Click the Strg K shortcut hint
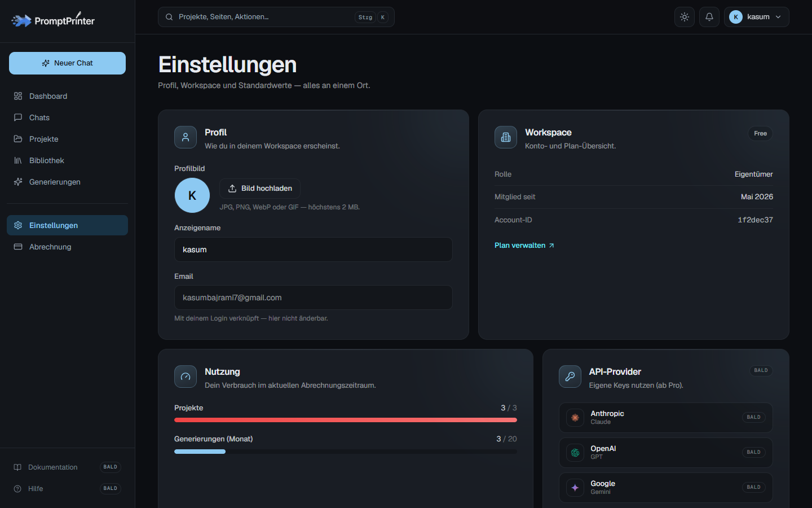This screenshot has height=508, width=812. [x=372, y=17]
